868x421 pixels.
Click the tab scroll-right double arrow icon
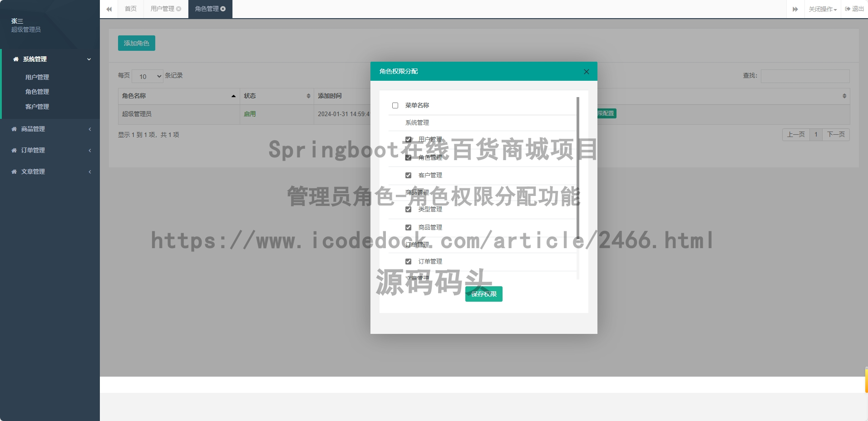click(795, 9)
